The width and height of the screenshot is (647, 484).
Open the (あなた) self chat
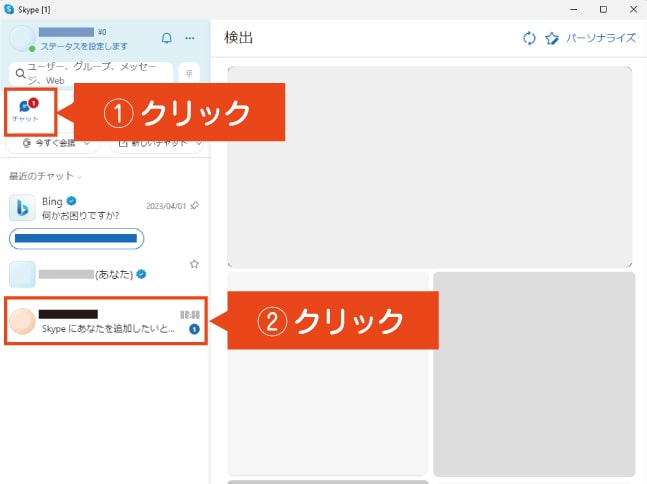(x=105, y=274)
